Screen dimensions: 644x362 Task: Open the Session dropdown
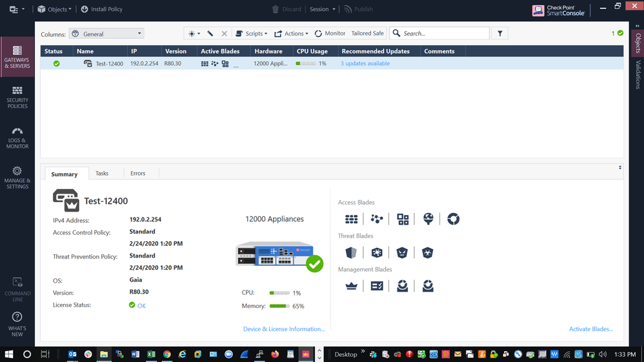point(323,9)
